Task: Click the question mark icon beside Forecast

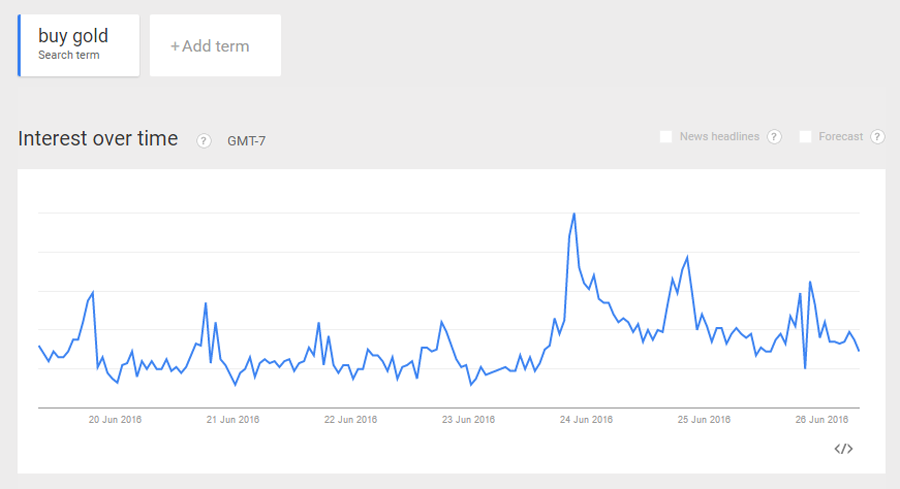Action: [x=877, y=137]
